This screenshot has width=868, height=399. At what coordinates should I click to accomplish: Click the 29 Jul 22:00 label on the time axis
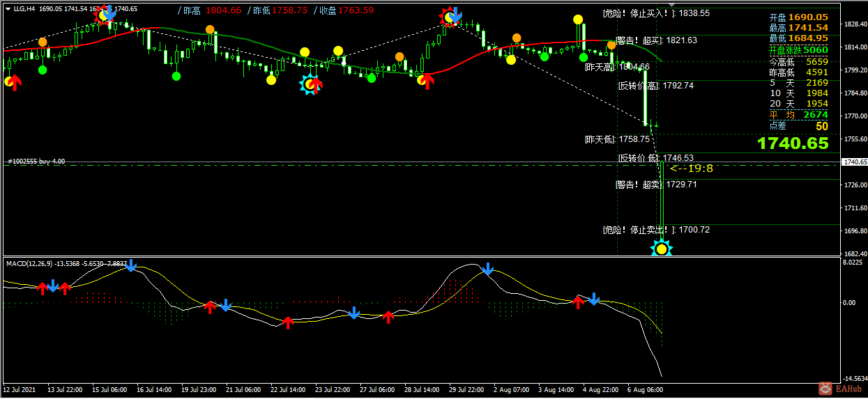pyautogui.click(x=466, y=389)
